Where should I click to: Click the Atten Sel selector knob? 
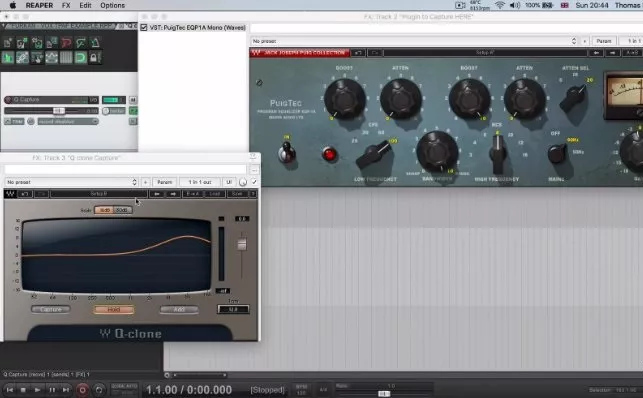tap(574, 98)
